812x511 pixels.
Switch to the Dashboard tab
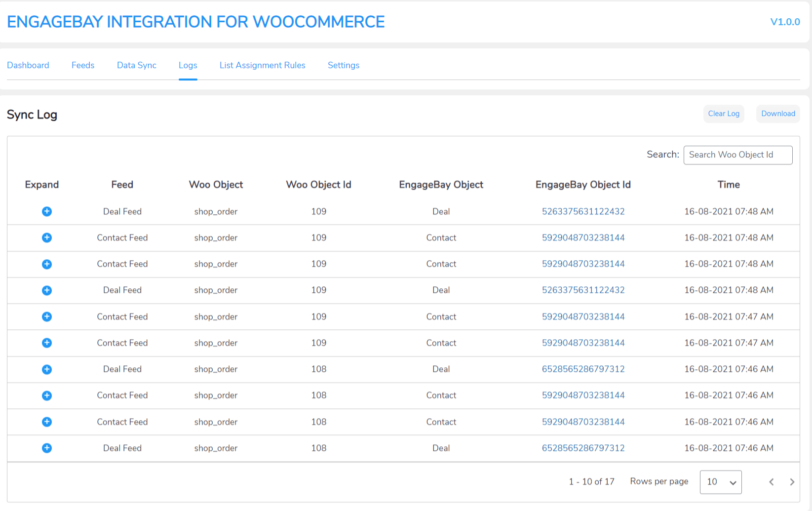click(28, 65)
